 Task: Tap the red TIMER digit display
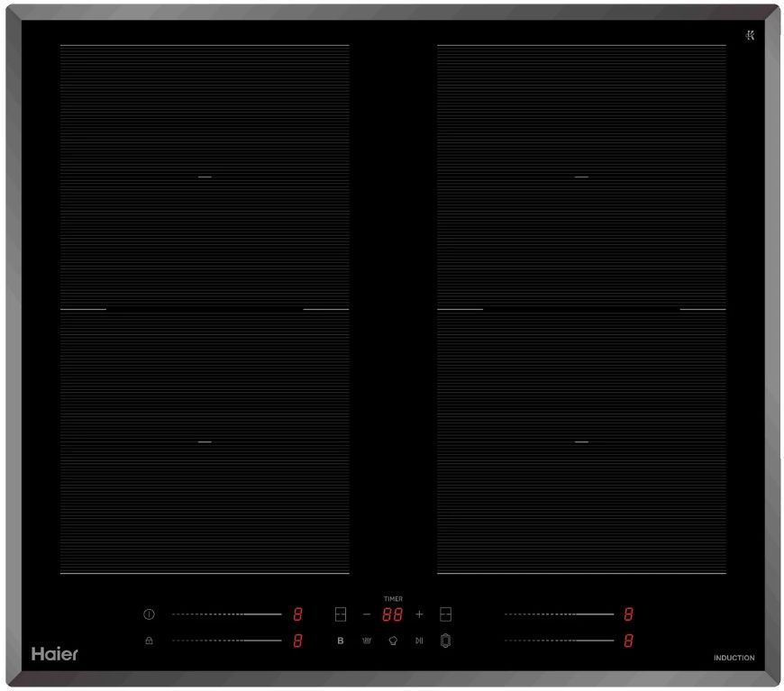(392, 614)
